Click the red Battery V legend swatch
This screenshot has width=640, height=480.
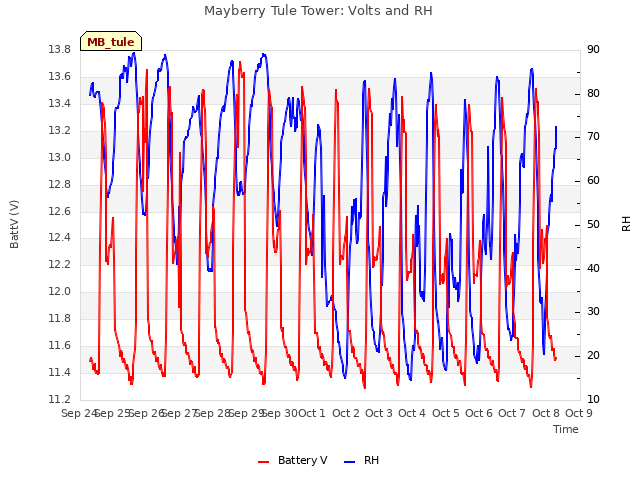pyautogui.click(x=264, y=462)
